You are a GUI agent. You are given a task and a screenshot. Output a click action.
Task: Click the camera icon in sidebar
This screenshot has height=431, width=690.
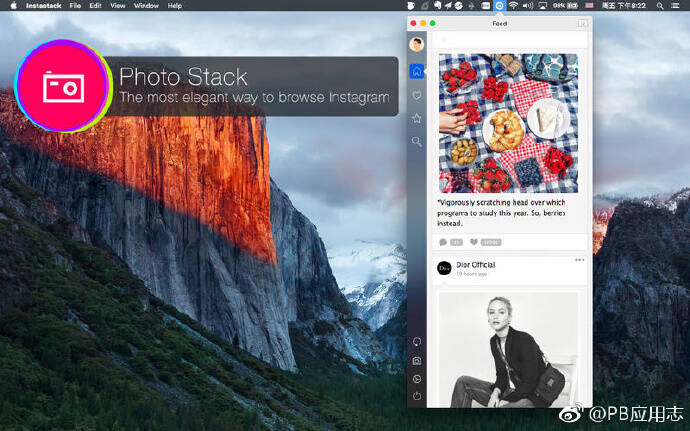(417, 361)
